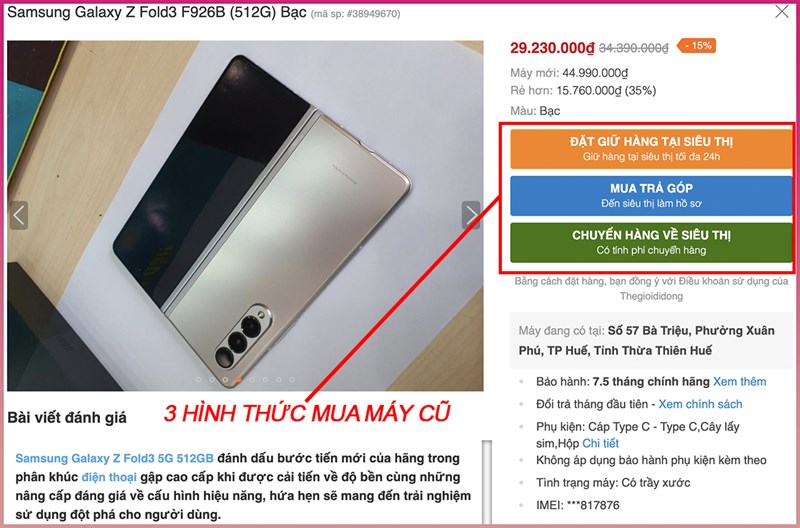Screen dimensions: 800x528
Task: Select the last image carousel dot
Action: click(292, 380)
